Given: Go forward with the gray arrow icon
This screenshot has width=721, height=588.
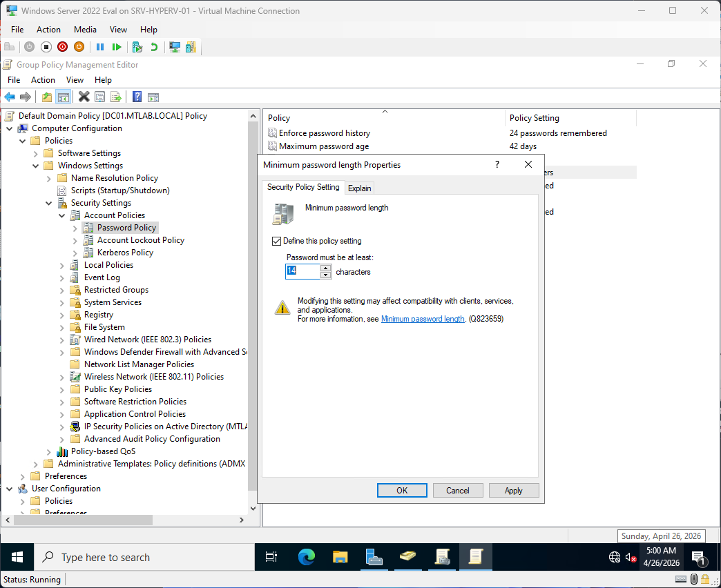Looking at the screenshot, I should 26,97.
